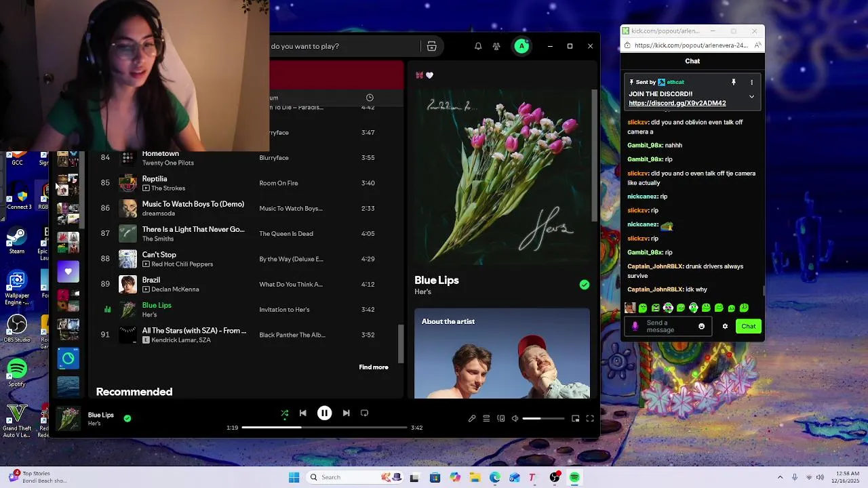Open Spotify desktop shortcut icon
This screenshot has width=868, height=488.
[17, 373]
